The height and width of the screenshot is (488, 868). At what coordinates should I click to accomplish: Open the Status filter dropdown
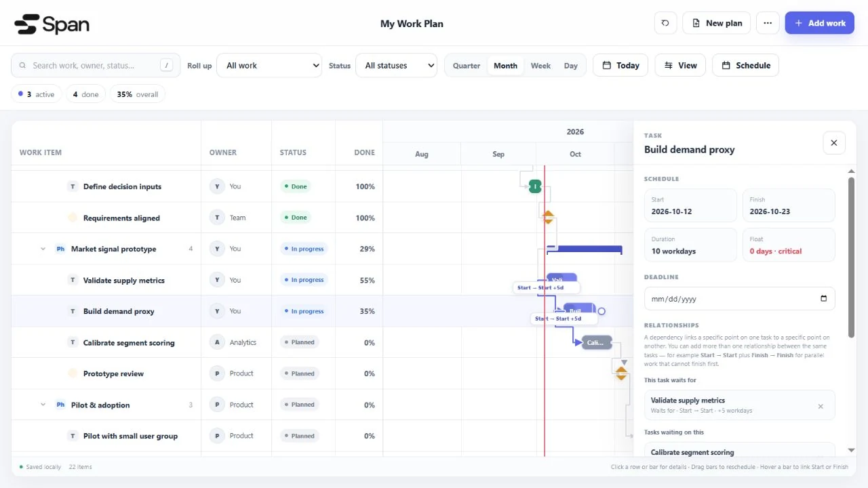(x=396, y=66)
